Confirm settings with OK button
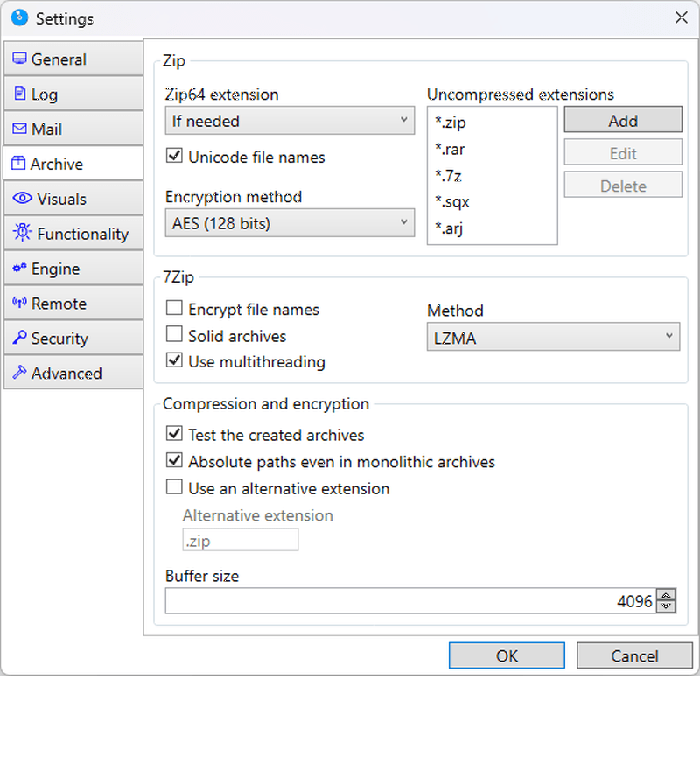Image resolution: width=700 pixels, height=770 pixels. pos(507,655)
